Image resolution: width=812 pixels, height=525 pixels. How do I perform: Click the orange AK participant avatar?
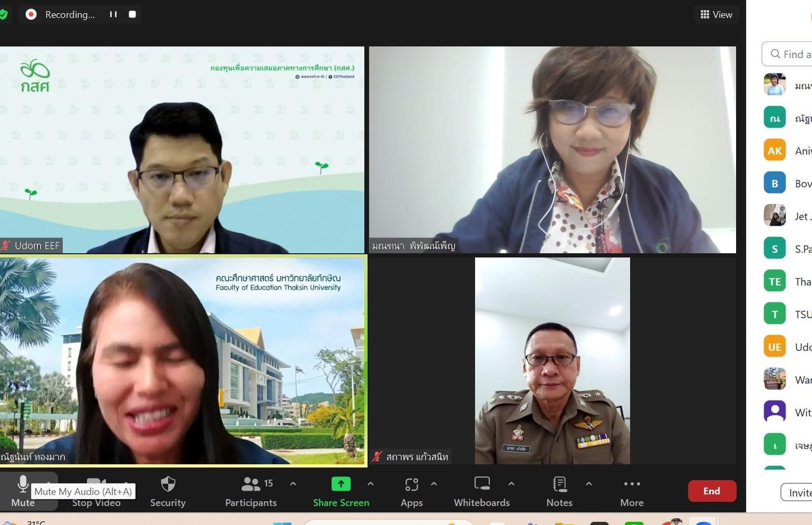click(775, 150)
